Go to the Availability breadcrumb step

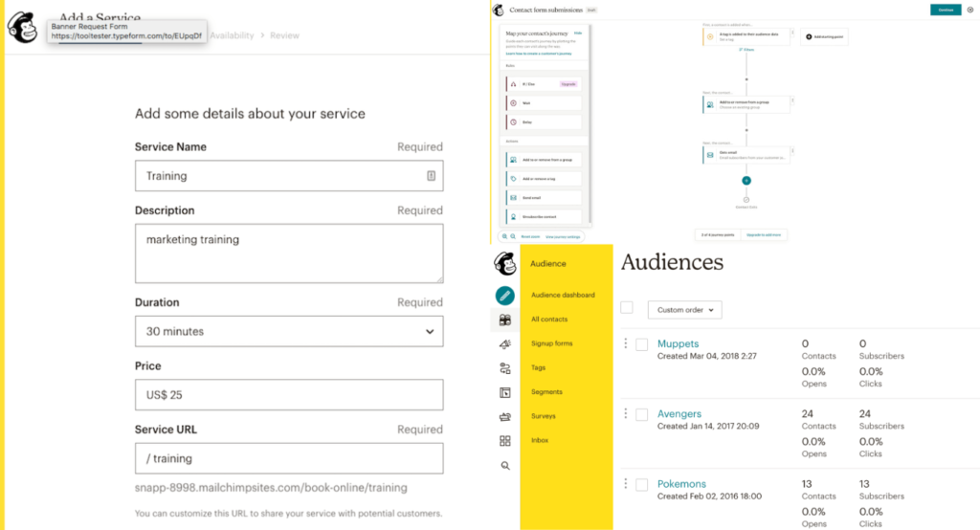click(x=232, y=35)
